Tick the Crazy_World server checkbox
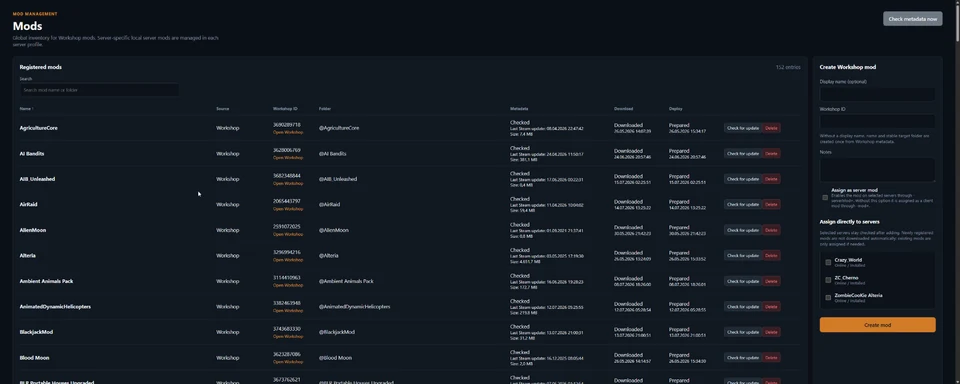This screenshot has width=960, height=384. pos(828,262)
